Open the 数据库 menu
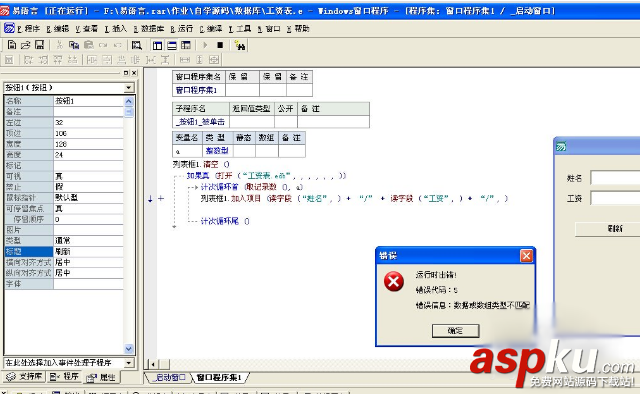The height and width of the screenshot is (394, 640). (149, 29)
